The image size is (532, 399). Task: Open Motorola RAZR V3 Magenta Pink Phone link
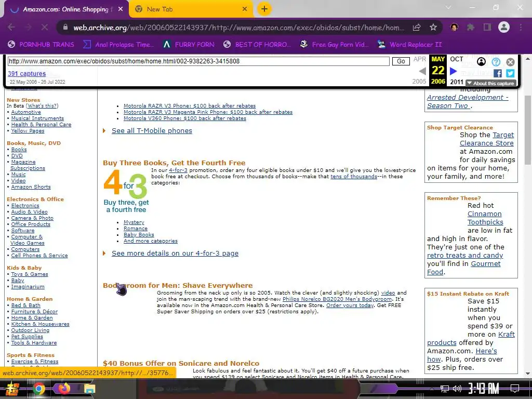point(208,112)
